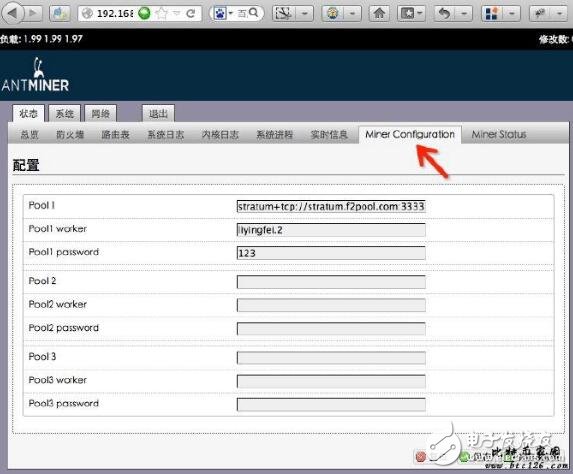Screen dimensions: 573x474
Task: Open the browser home page icon
Action: tap(379, 14)
